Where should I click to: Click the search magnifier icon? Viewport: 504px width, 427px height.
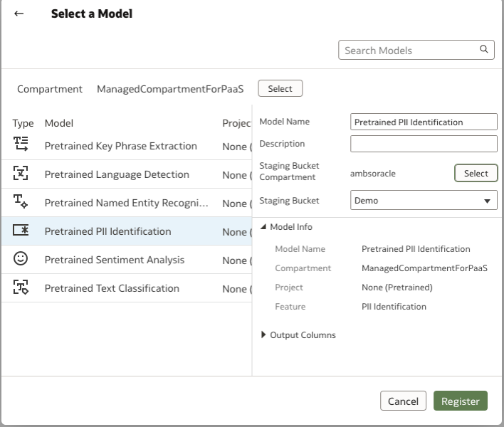tap(484, 49)
